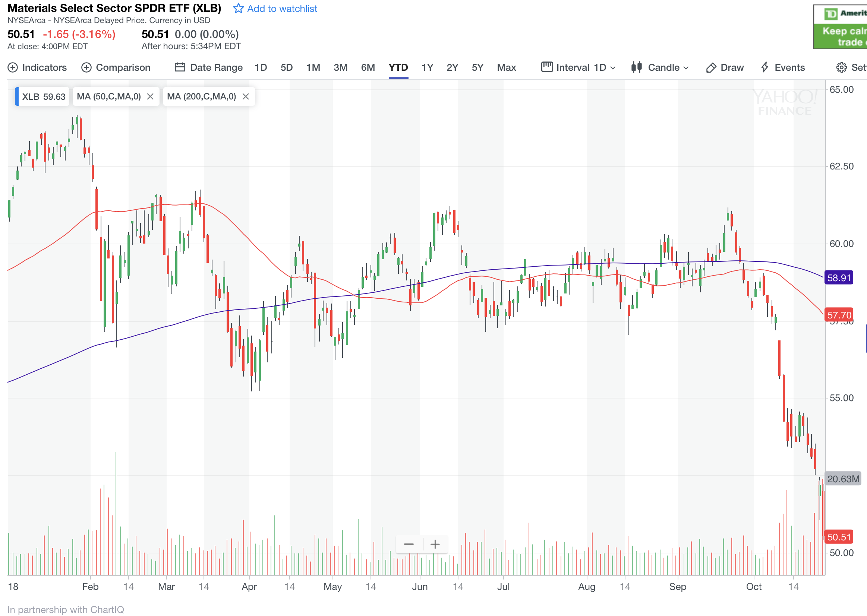Select the 1Y range tab

tap(427, 67)
